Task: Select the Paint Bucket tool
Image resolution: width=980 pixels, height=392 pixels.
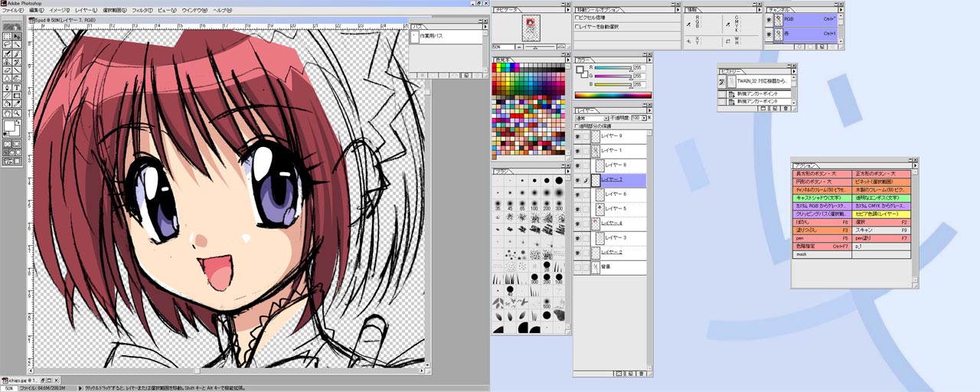Action: [x=7, y=103]
